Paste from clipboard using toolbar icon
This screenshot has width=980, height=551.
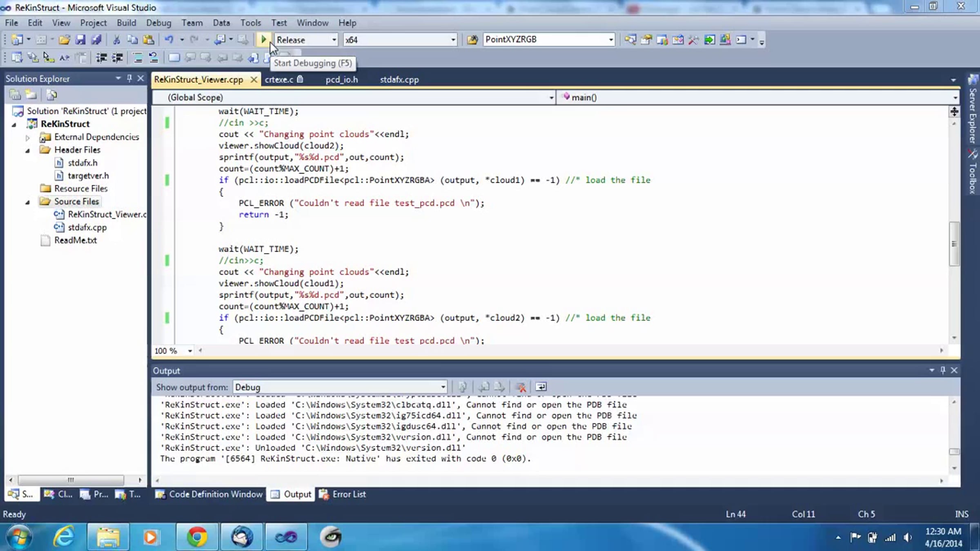(x=149, y=40)
